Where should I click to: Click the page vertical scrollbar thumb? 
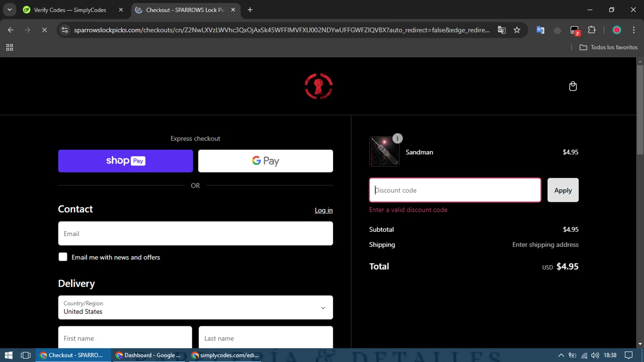pos(640,110)
